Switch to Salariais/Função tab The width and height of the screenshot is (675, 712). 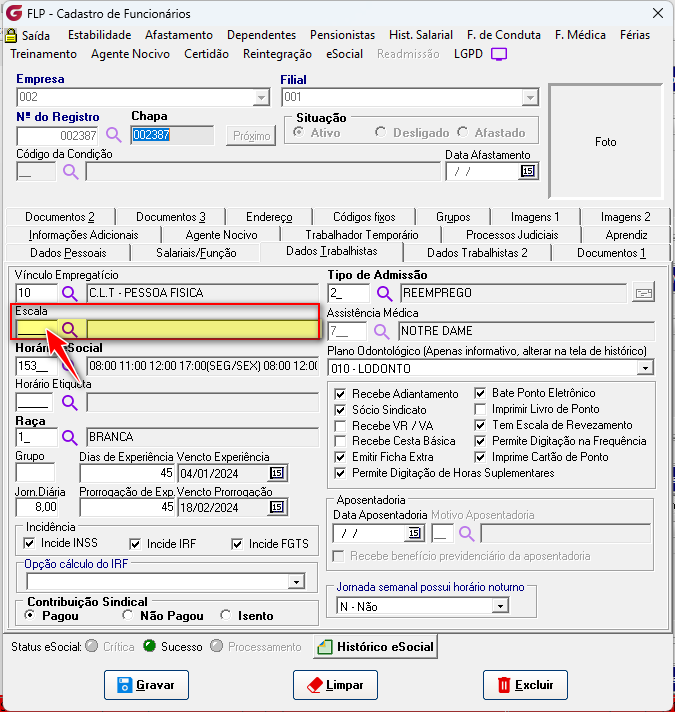pos(196,253)
